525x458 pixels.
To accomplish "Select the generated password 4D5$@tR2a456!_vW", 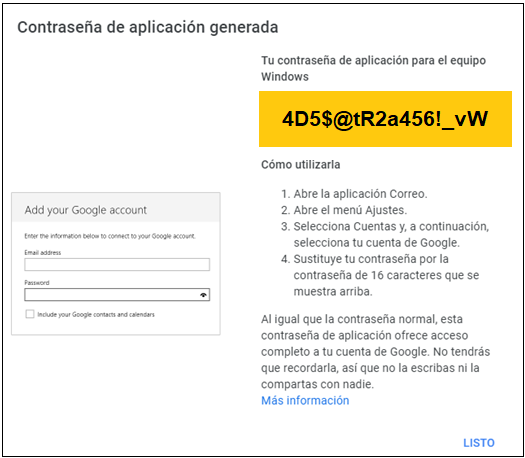I will coord(385,119).
